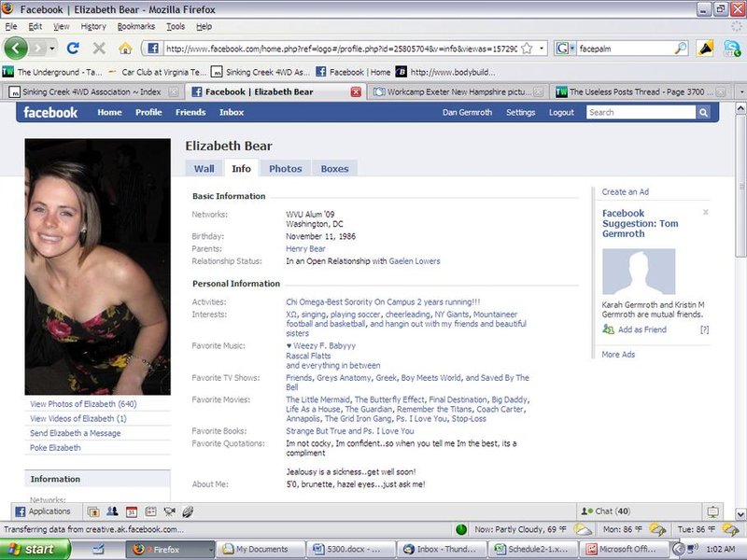Click Send Elizabeth a Message
Image resolution: width=747 pixels, height=560 pixels.
click(x=76, y=433)
